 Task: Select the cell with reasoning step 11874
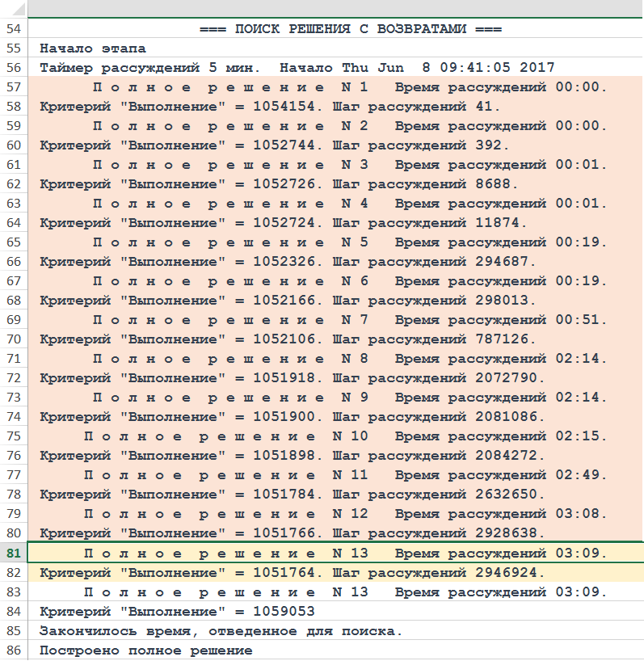283,223
